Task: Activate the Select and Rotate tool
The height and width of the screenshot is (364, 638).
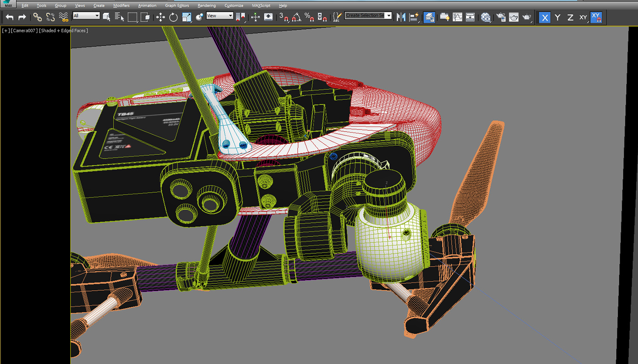Action: [x=174, y=17]
